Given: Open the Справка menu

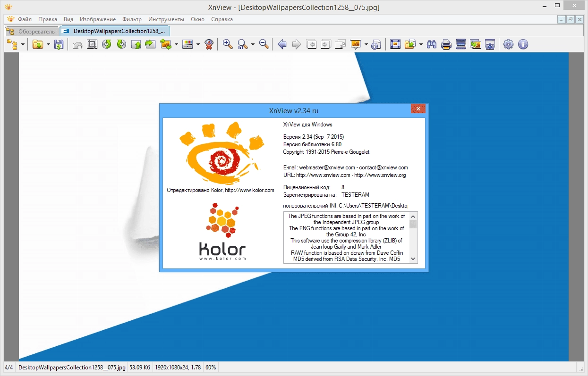Looking at the screenshot, I should click(222, 19).
